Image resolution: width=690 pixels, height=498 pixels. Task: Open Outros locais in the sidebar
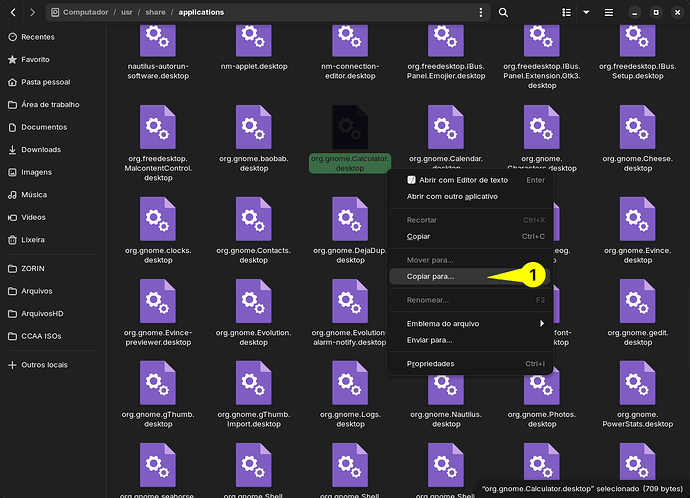pyautogui.click(x=44, y=364)
